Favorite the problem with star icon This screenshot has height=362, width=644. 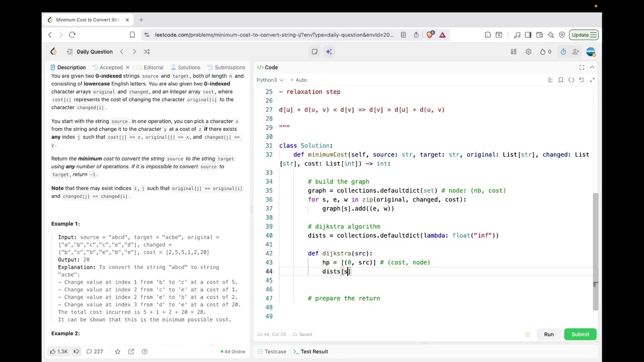(x=117, y=351)
